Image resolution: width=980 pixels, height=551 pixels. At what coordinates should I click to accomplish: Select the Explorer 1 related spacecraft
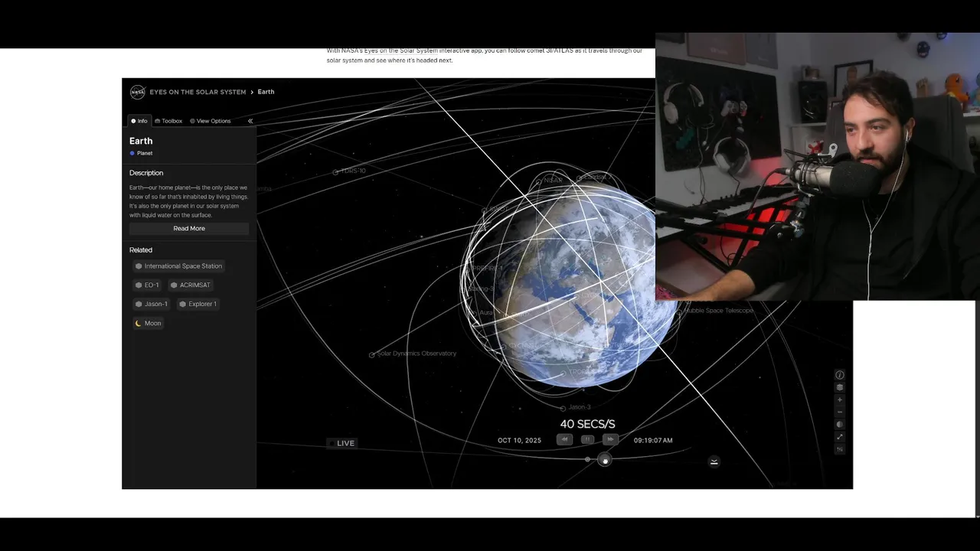click(198, 304)
